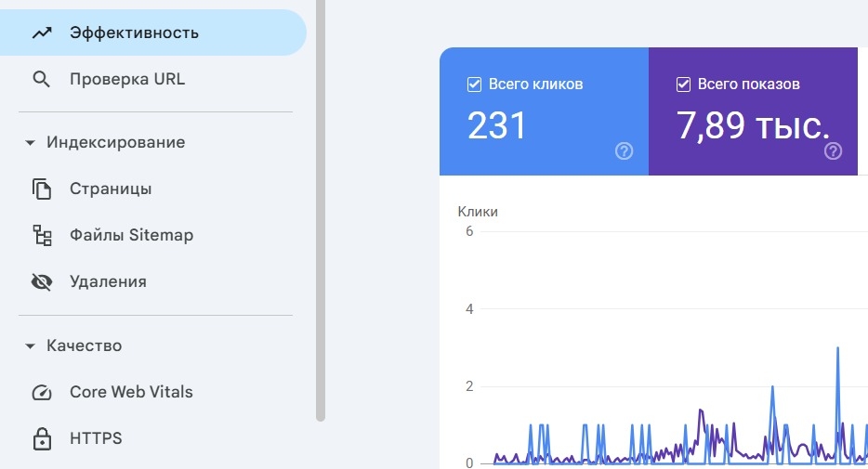Viewport: 868px width, 469px height.
Task: Open help icon on Всего кликов card
Action: 625,151
